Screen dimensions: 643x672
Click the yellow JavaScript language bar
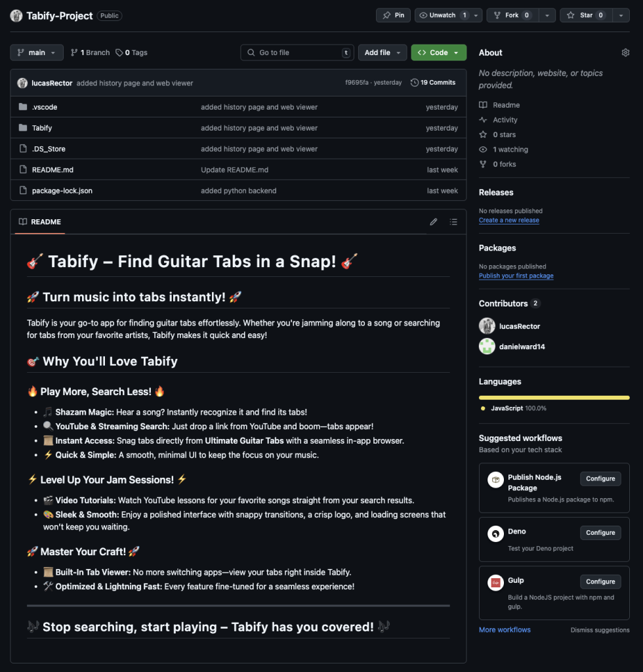(x=554, y=398)
